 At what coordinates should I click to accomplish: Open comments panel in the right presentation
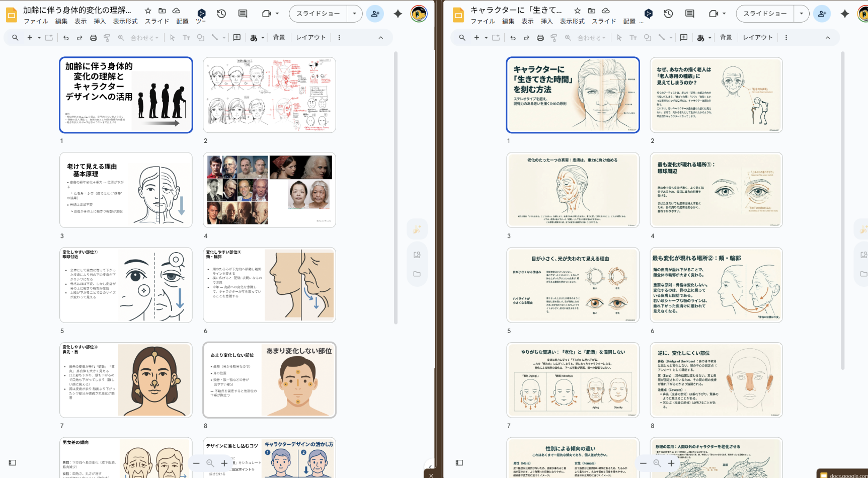[689, 14]
